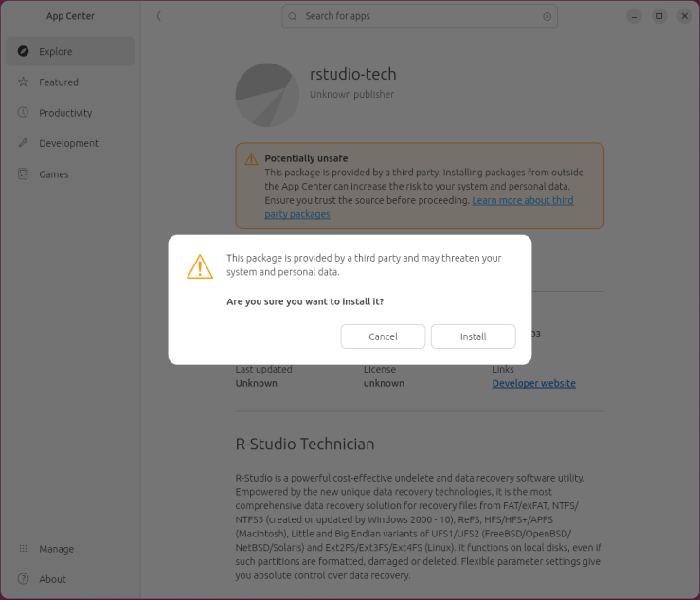Viewport: 700px width, 600px height.
Task: Go back using the back chevron
Action: [158, 16]
